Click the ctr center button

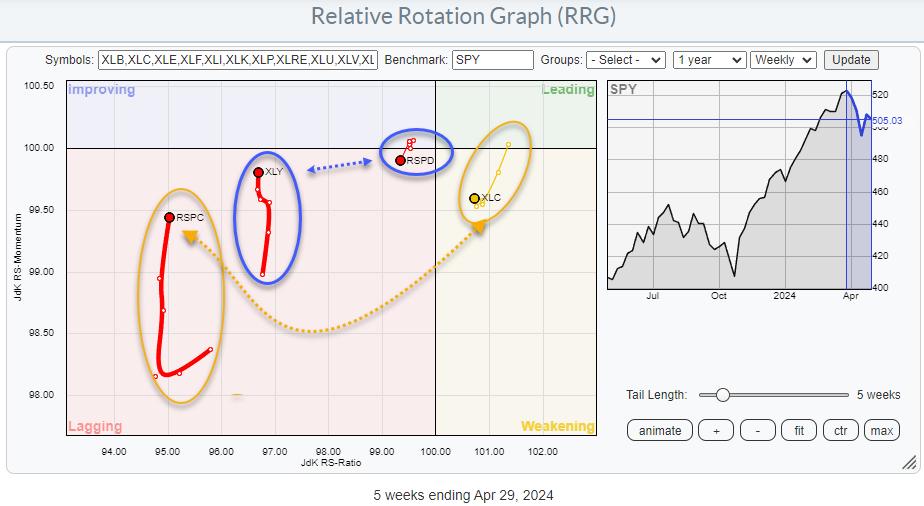coord(840,430)
